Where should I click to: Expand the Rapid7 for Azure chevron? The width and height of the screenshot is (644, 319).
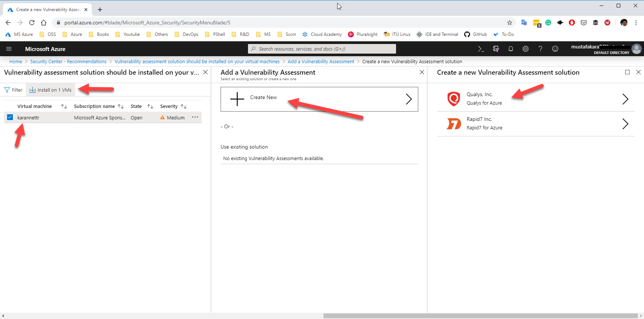625,124
